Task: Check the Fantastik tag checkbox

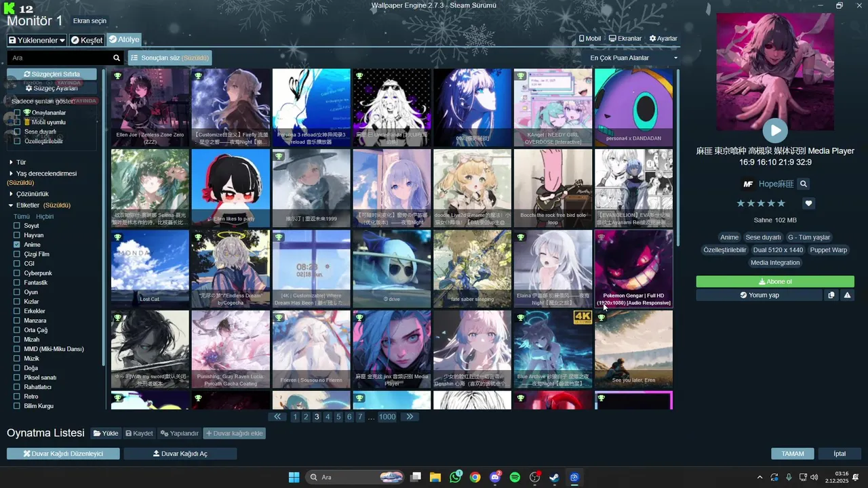Action: click(x=17, y=283)
